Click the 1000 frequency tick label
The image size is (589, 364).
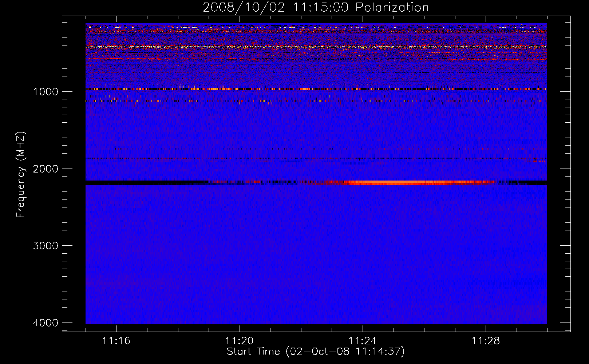46,91
